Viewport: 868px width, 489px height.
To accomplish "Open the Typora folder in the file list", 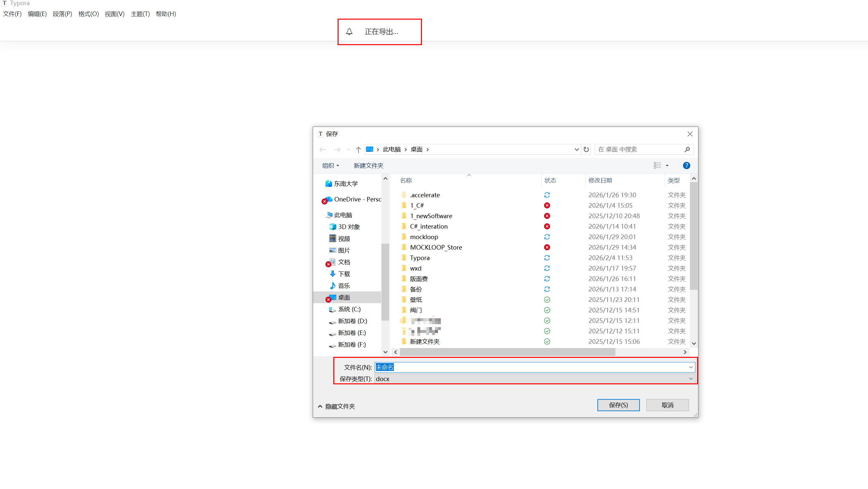I will coord(420,258).
